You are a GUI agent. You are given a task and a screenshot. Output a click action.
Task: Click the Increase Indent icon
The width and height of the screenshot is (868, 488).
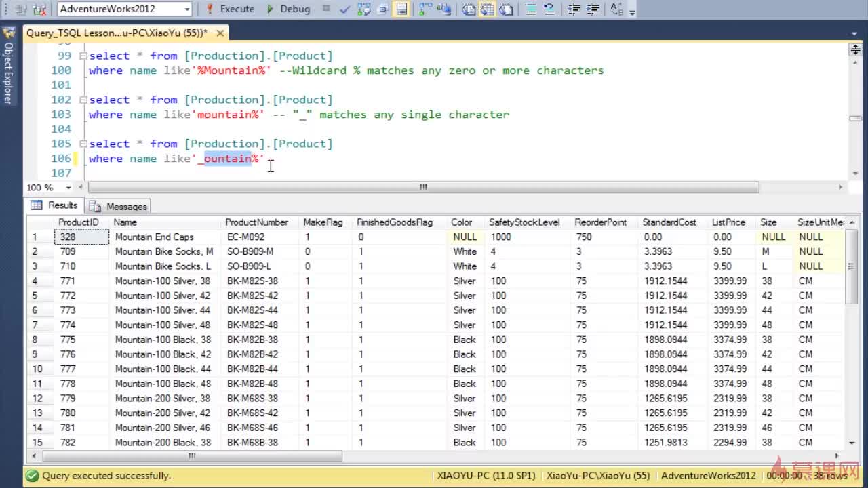coord(593,9)
